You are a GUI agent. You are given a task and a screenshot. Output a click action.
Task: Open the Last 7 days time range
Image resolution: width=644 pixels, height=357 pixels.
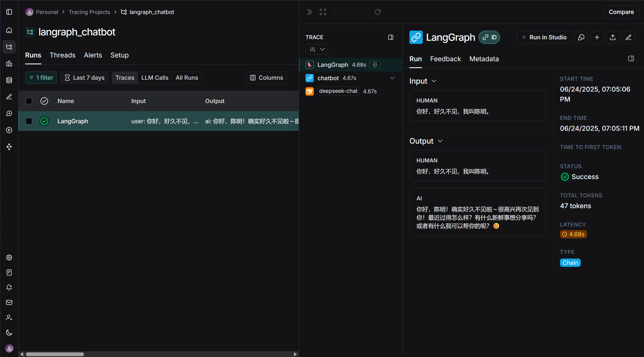84,78
